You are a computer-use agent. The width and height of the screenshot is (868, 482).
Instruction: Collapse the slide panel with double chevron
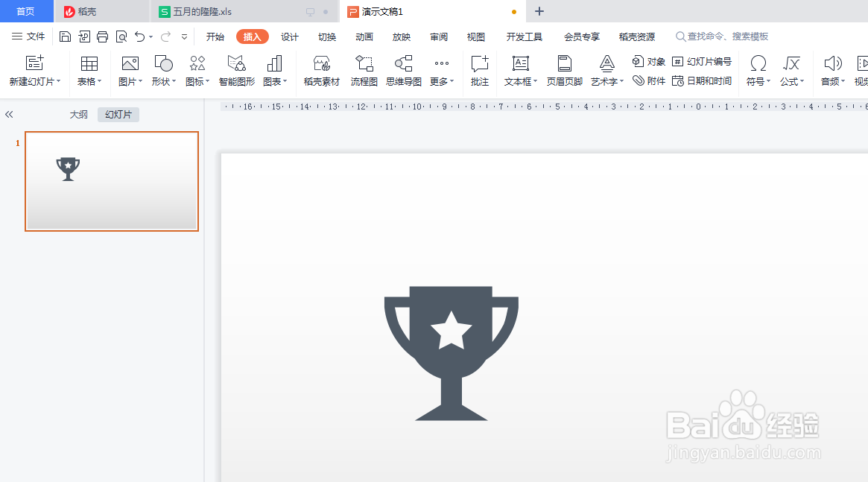click(x=9, y=115)
